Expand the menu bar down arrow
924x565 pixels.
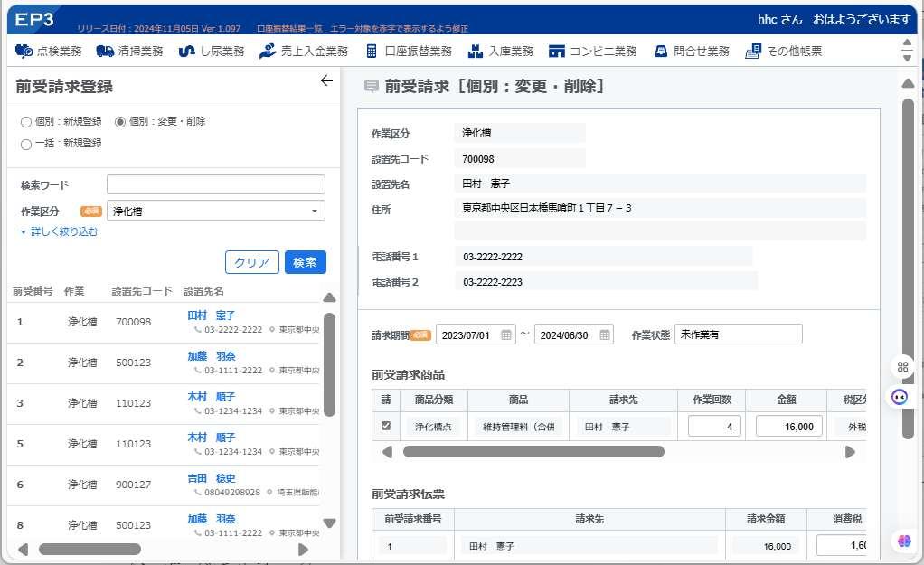pos(908,58)
